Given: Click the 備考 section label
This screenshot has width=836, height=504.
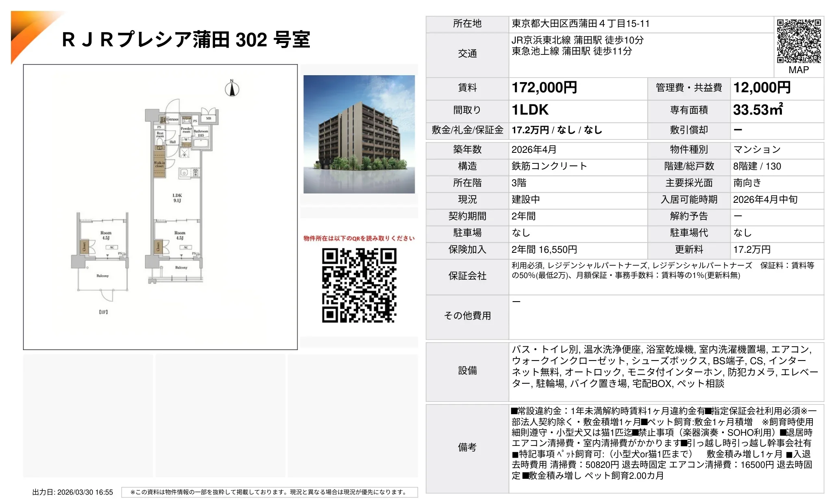Looking at the screenshot, I should coord(467,448).
